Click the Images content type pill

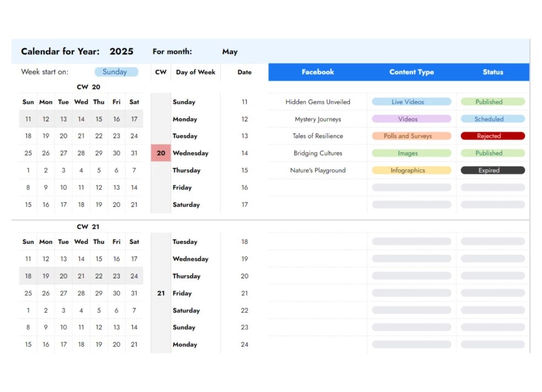pos(411,153)
